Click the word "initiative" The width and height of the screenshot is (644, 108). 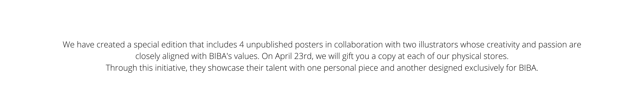[171, 68]
